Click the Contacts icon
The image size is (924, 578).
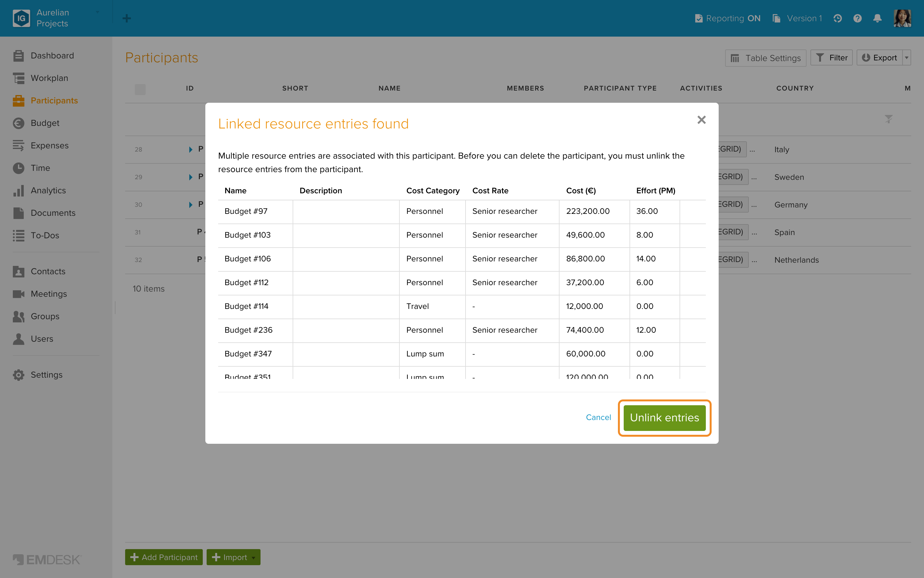coord(18,271)
